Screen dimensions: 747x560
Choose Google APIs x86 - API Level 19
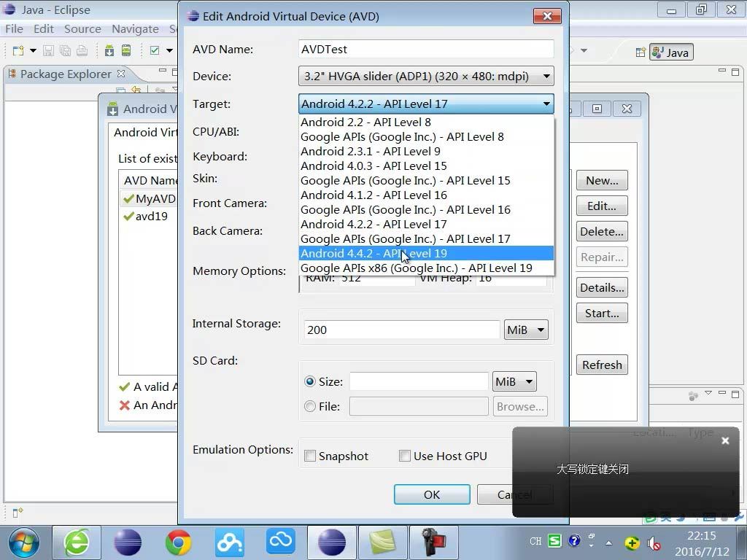pos(426,268)
